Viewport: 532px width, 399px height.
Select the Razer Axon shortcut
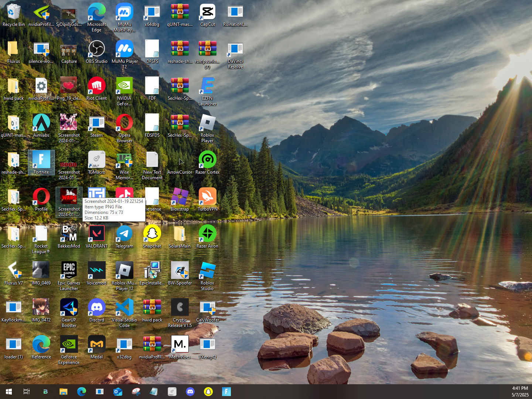pyautogui.click(x=208, y=236)
